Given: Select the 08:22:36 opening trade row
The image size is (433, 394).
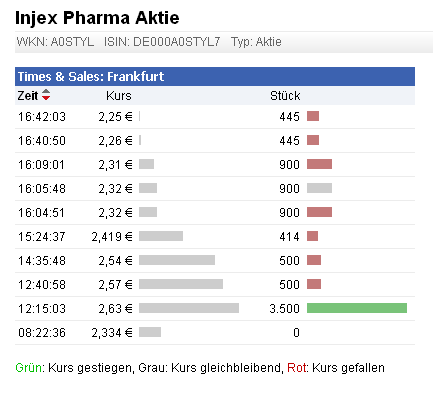Looking at the screenshot, I should [215, 333].
